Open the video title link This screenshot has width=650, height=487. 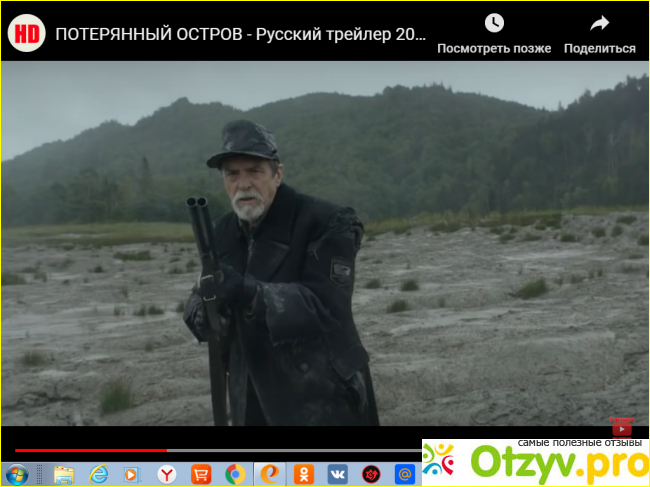240,34
